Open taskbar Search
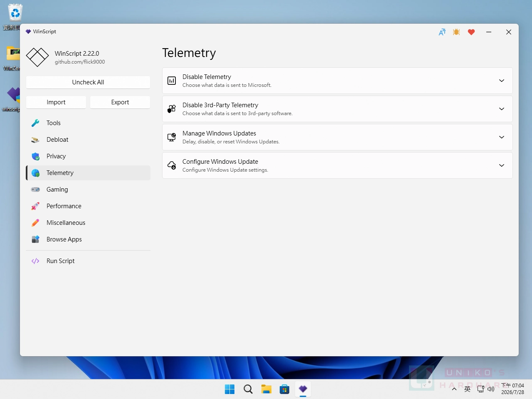The height and width of the screenshot is (399, 532). coord(248,389)
